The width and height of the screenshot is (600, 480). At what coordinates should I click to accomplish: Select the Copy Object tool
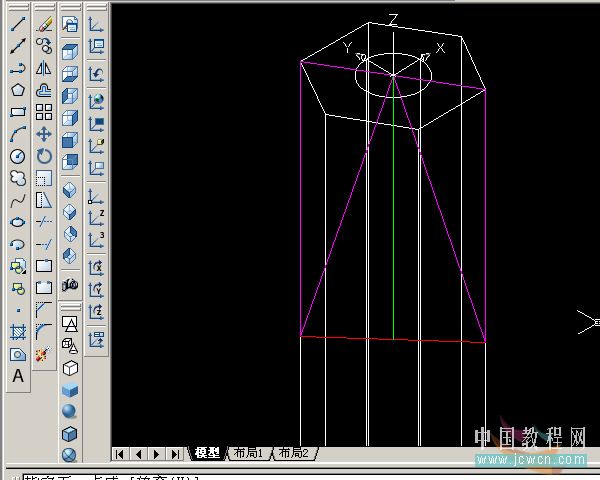tap(44, 46)
